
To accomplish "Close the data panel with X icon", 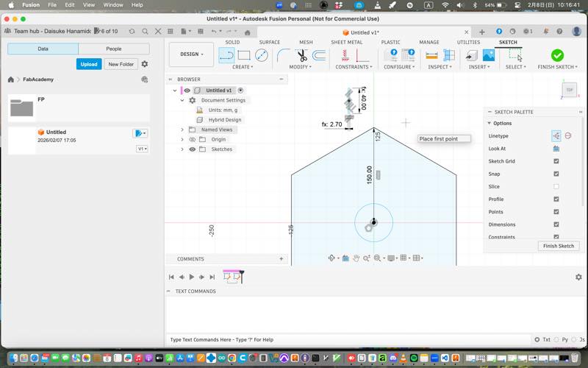I will click(158, 31).
